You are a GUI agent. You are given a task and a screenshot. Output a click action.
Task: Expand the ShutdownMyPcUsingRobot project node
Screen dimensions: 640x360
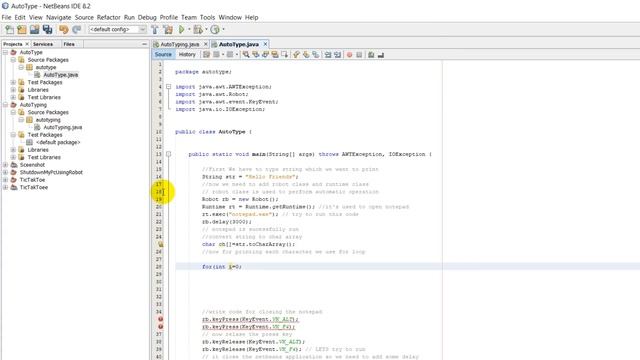[5, 172]
